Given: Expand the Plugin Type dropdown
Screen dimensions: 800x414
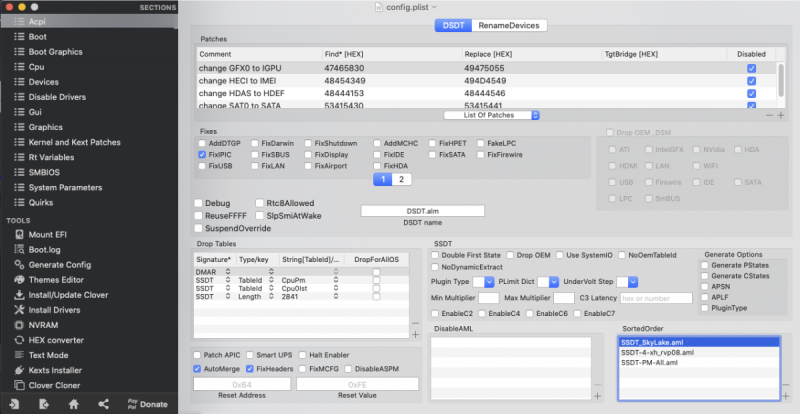Looking at the screenshot, I should 484,282.
